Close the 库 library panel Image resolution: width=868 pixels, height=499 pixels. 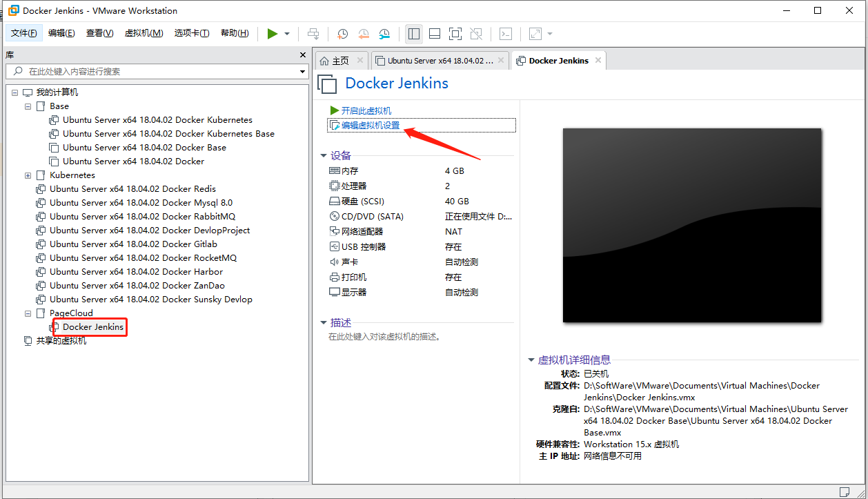click(x=303, y=55)
